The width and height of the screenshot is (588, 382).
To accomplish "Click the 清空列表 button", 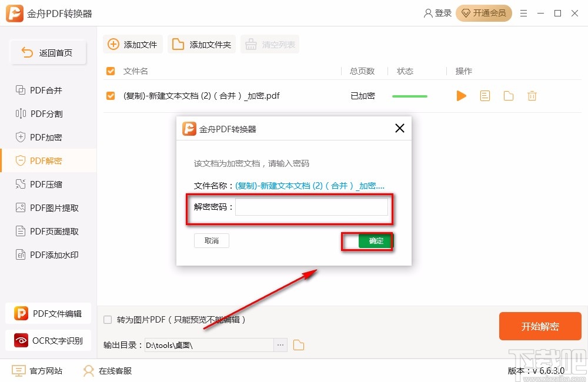I will (270, 44).
